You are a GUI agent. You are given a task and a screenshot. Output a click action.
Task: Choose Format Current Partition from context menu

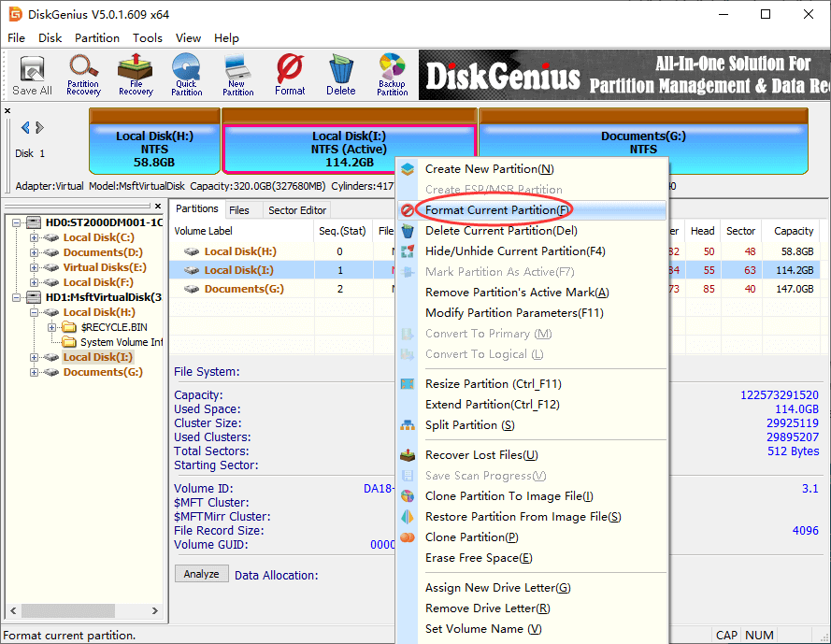497,210
